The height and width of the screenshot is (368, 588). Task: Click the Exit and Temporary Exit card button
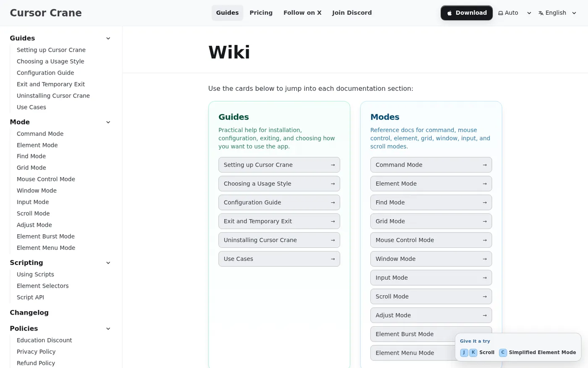(279, 221)
